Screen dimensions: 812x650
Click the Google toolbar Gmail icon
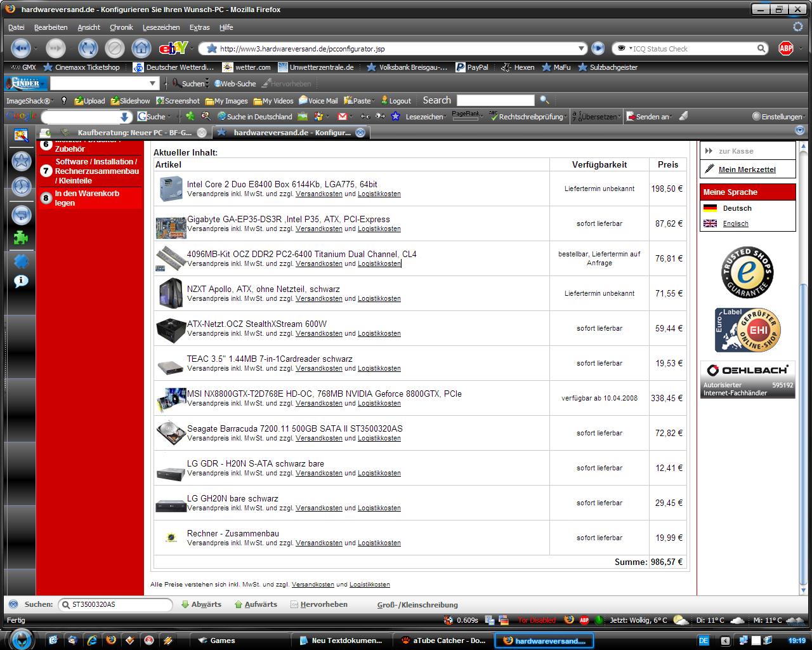342,116
